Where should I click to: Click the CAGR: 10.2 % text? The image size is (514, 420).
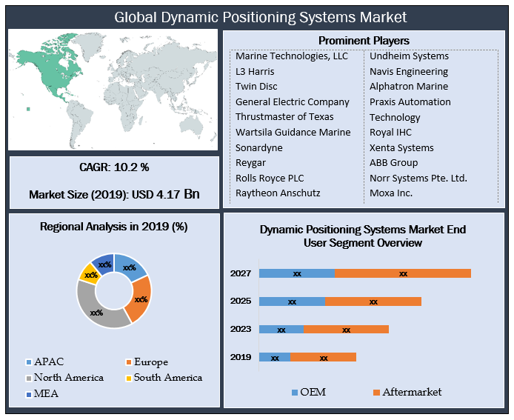[114, 166]
